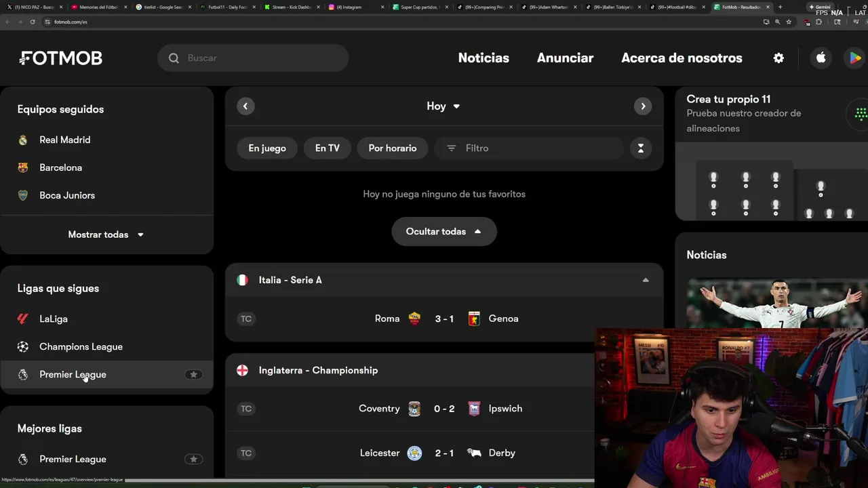The width and height of the screenshot is (868, 488).
Task: Click the LaLiga logo icon
Action: [x=23, y=319]
